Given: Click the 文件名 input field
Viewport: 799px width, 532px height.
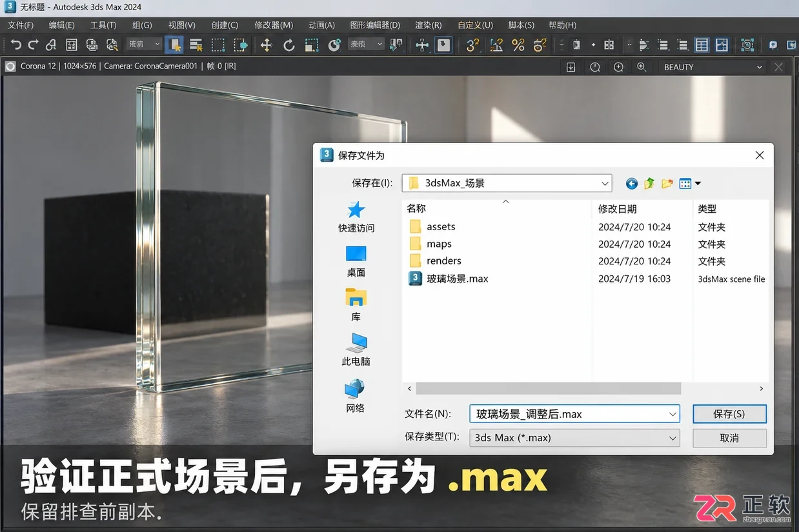Looking at the screenshot, I should tap(574, 414).
